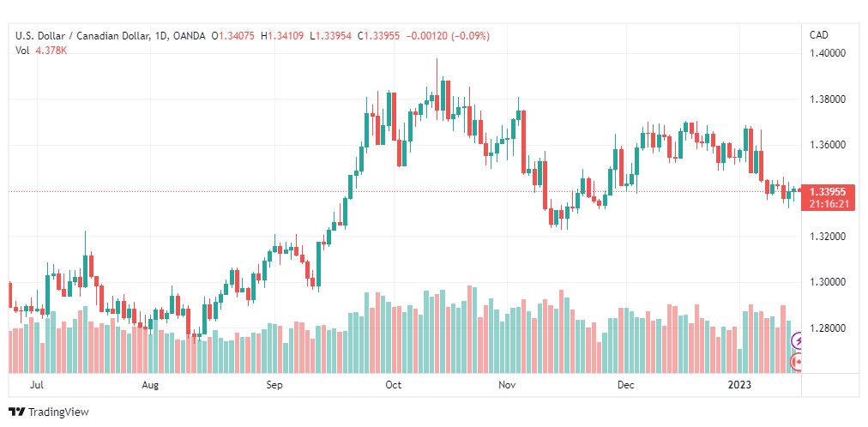Click the Sep marker on time axis

click(274, 384)
